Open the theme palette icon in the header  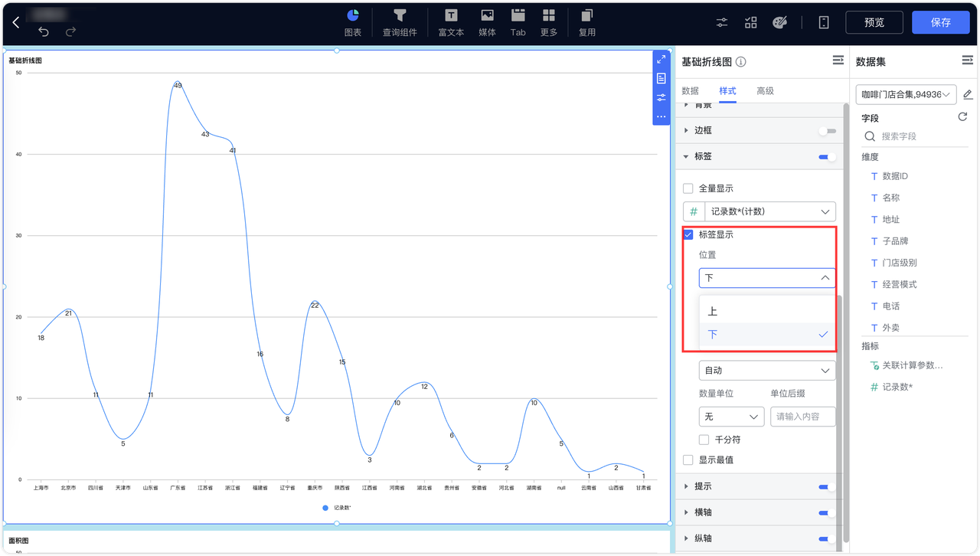tap(779, 22)
